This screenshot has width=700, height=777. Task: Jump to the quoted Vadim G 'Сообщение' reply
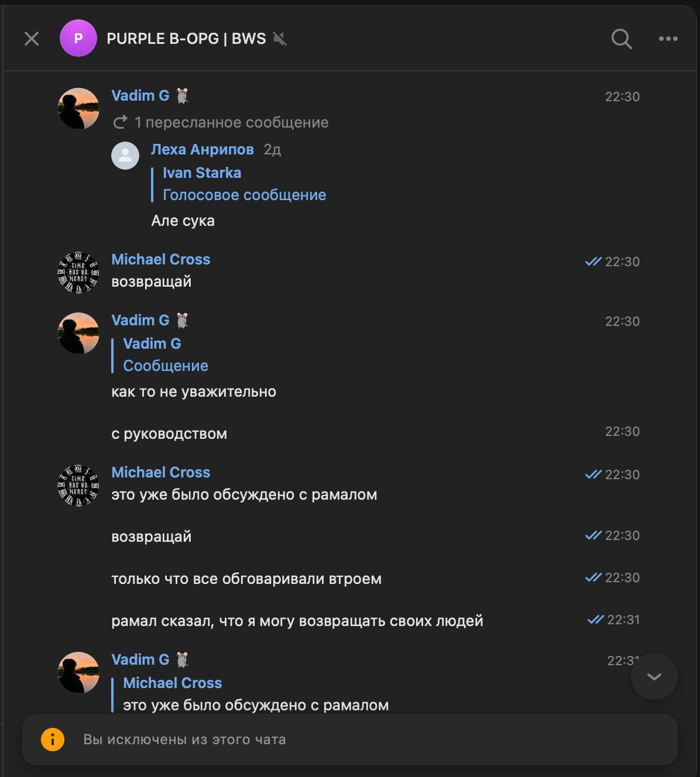pos(166,355)
